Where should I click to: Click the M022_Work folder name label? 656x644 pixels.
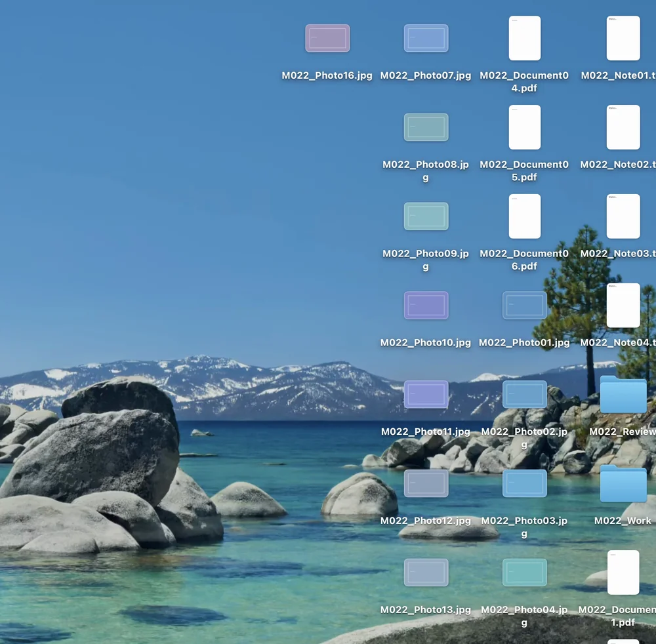(623, 521)
